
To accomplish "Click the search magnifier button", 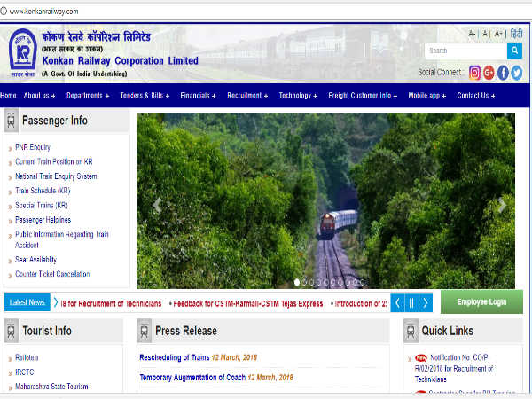I will pyautogui.click(x=514, y=51).
